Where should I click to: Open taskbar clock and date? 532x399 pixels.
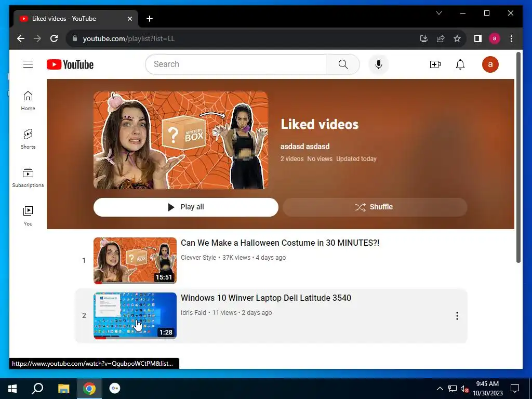pos(487,389)
